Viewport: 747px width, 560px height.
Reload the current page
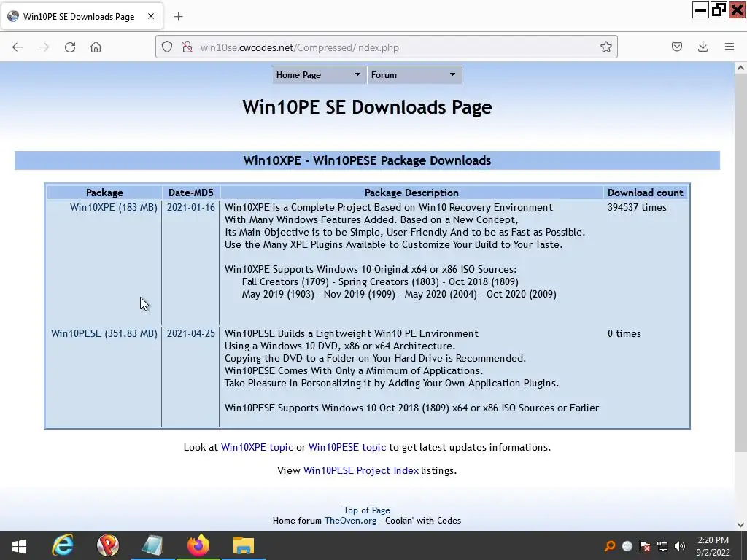70,47
